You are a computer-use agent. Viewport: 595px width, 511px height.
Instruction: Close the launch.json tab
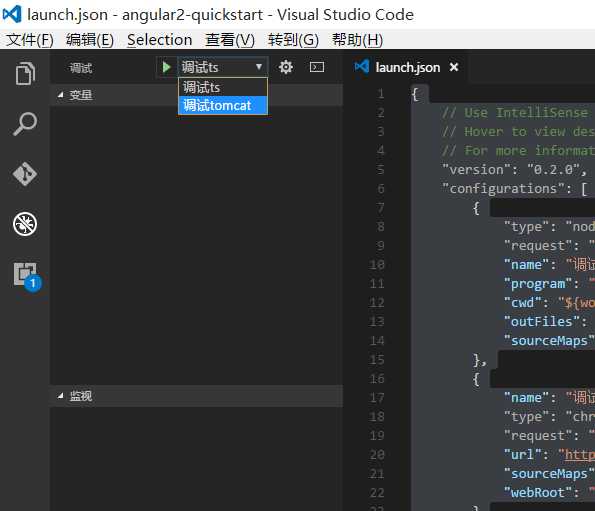[x=454, y=67]
